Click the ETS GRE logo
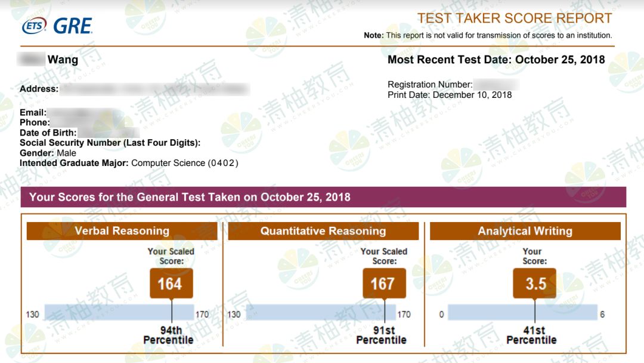 tap(57, 26)
